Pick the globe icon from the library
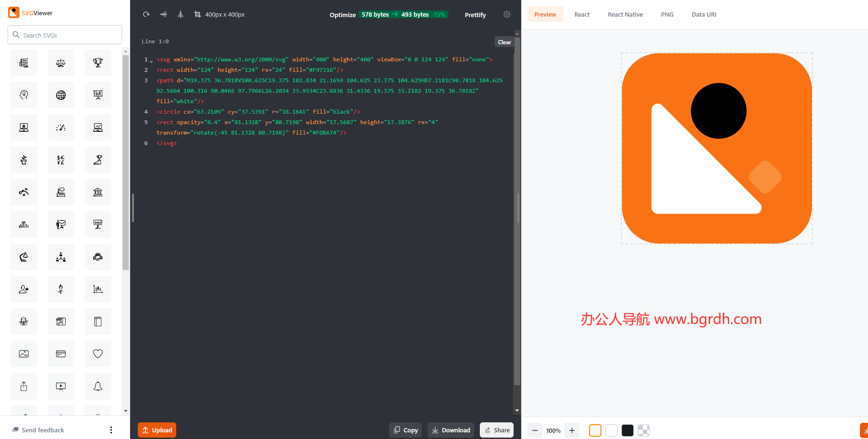The width and height of the screenshot is (868, 439). click(x=61, y=95)
